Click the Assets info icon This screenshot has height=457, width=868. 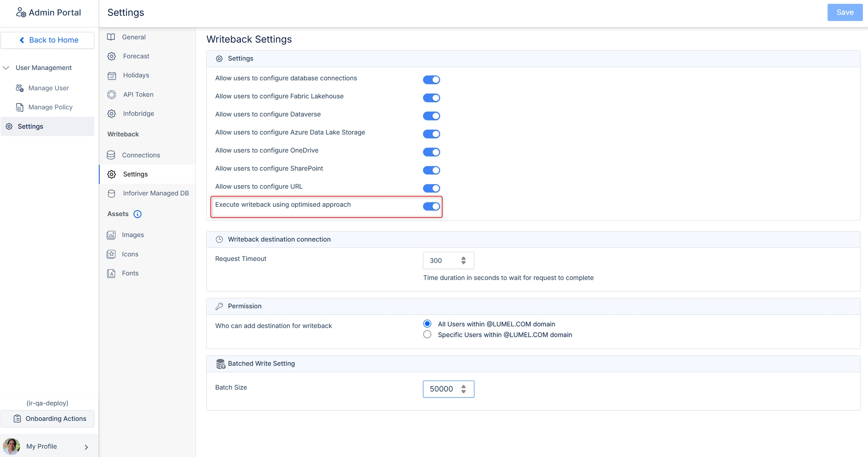point(138,214)
